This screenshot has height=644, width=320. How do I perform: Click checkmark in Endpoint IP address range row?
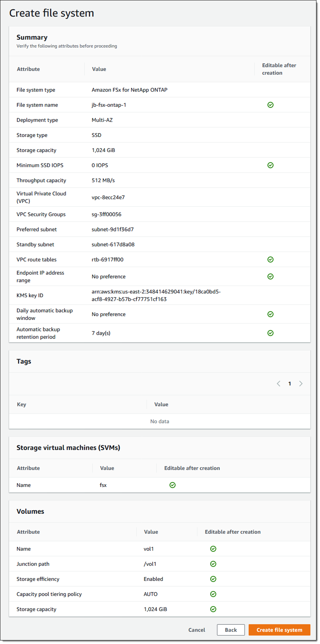pyautogui.click(x=270, y=277)
